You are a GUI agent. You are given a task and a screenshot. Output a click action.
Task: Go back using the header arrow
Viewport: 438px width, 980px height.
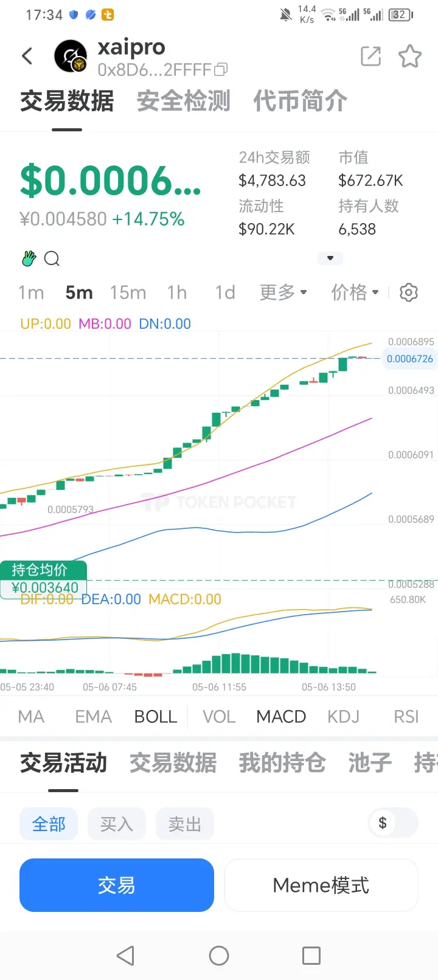tap(27, 57)
